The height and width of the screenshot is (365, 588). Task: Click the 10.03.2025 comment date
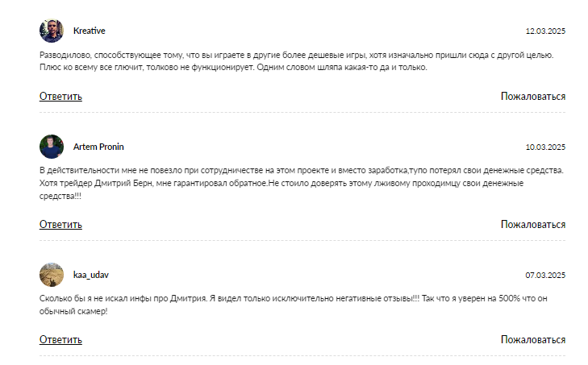click(x=545, y=147)
